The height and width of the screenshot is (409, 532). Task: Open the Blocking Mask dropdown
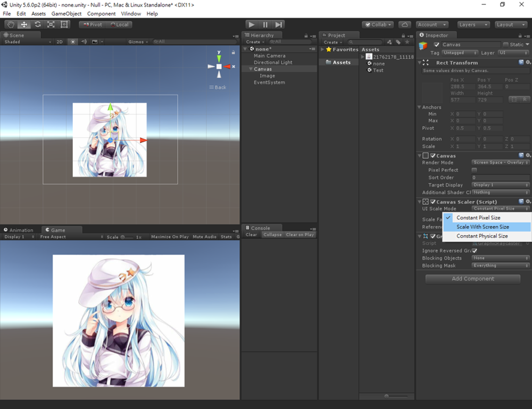point(499,265)
